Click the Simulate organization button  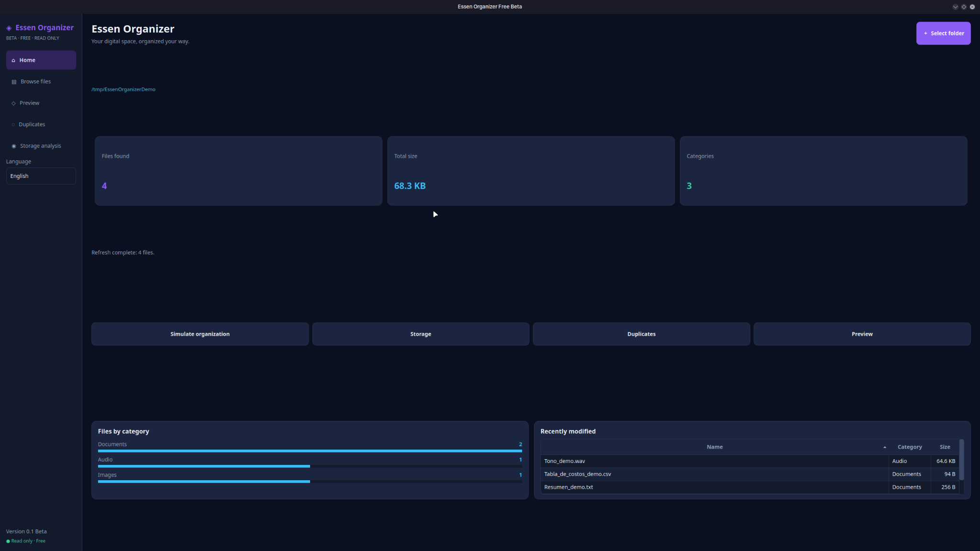pyautogui.click(x=200, y=334)
